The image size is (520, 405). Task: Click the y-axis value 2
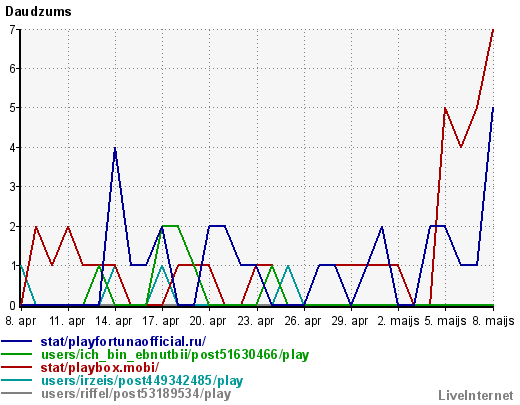13,227
